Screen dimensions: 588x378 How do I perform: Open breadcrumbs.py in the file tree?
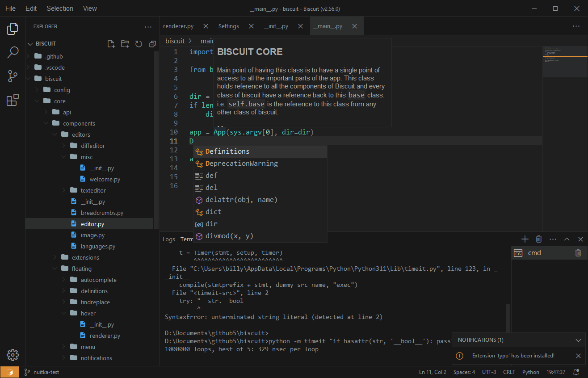point(102,213)
